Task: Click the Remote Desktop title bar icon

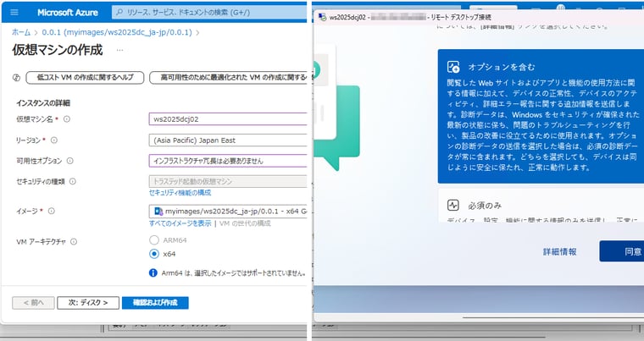Action: pyautogui.click(x=322, y=17)
